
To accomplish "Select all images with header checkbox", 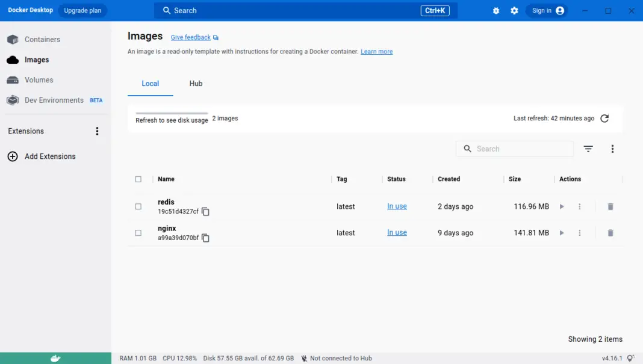I will 138,179.
